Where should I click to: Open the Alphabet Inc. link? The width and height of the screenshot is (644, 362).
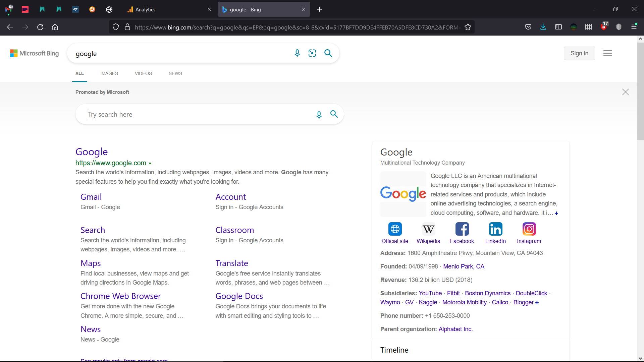[455, 329]
